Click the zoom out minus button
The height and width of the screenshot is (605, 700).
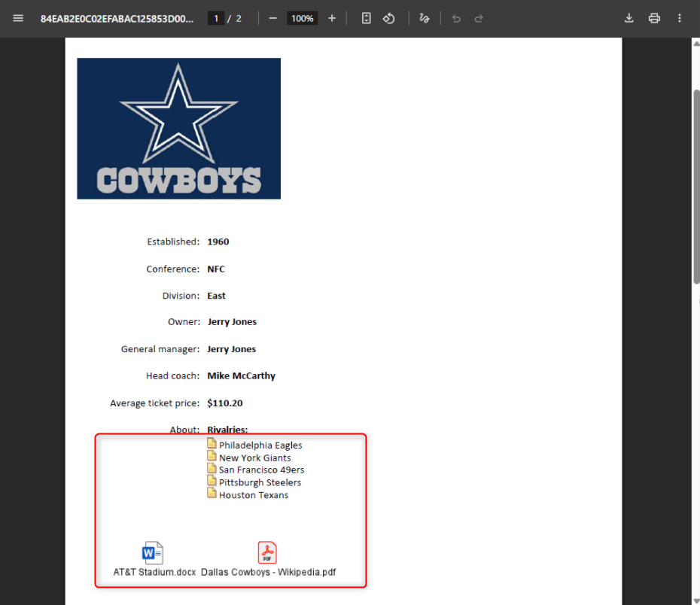272,18
